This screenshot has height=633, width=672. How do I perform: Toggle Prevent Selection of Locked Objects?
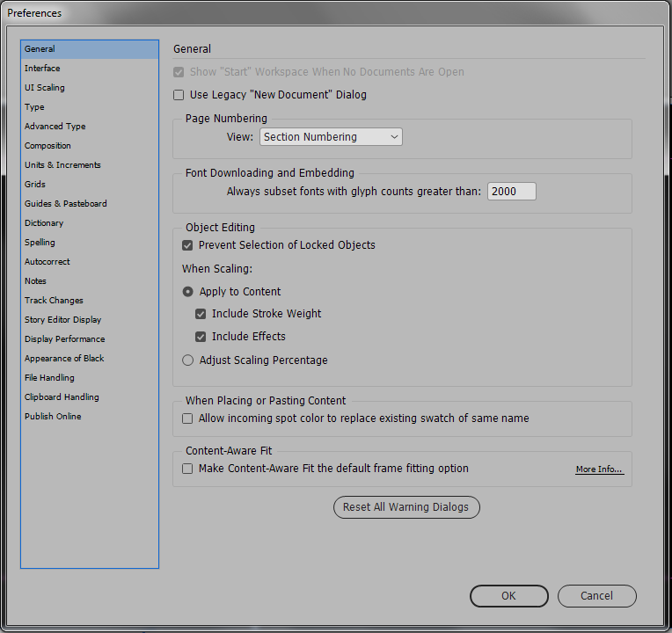pos(187,245)
